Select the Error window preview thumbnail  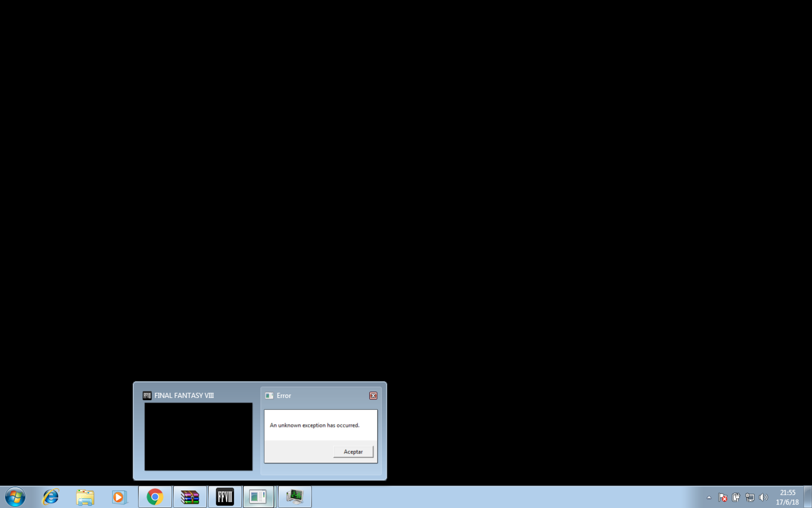[321, 436]
